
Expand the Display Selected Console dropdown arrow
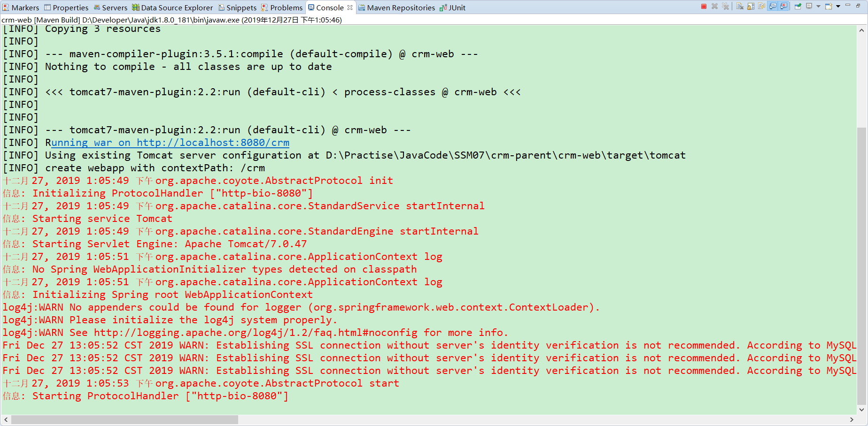(819, 6)
